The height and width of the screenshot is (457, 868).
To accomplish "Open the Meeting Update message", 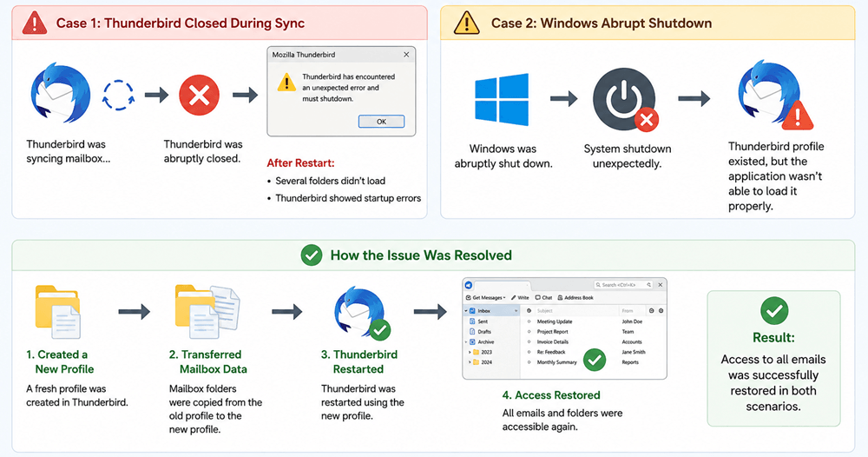I will click(x=555, y=321).
